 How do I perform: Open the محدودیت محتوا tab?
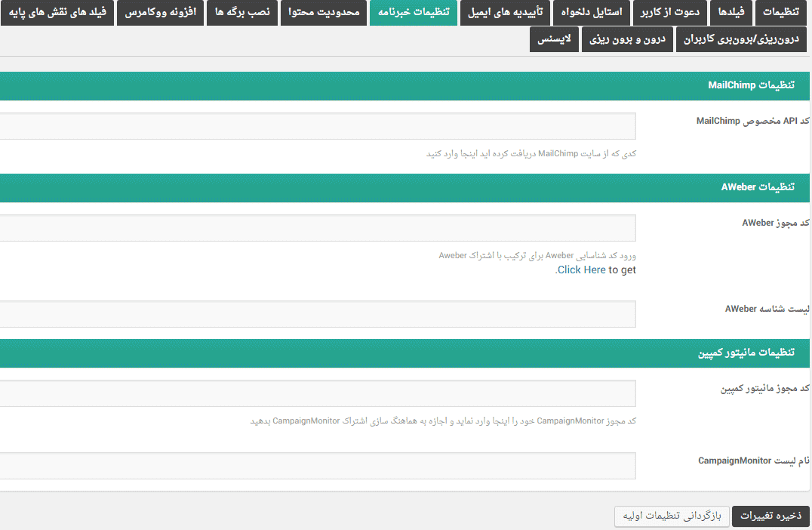324,12
